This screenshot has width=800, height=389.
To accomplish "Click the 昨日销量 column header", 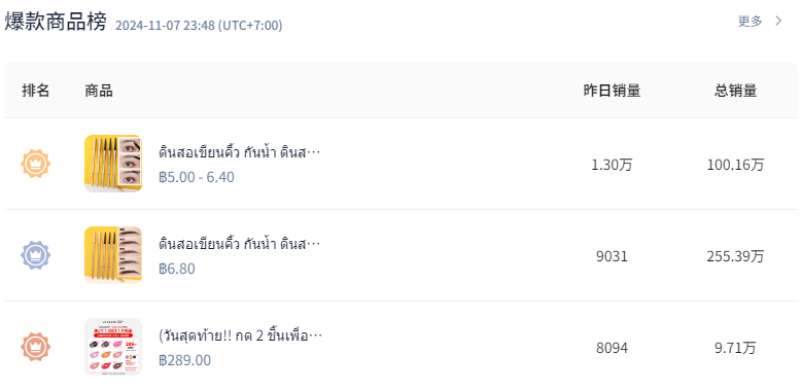I will pos(612,91).
